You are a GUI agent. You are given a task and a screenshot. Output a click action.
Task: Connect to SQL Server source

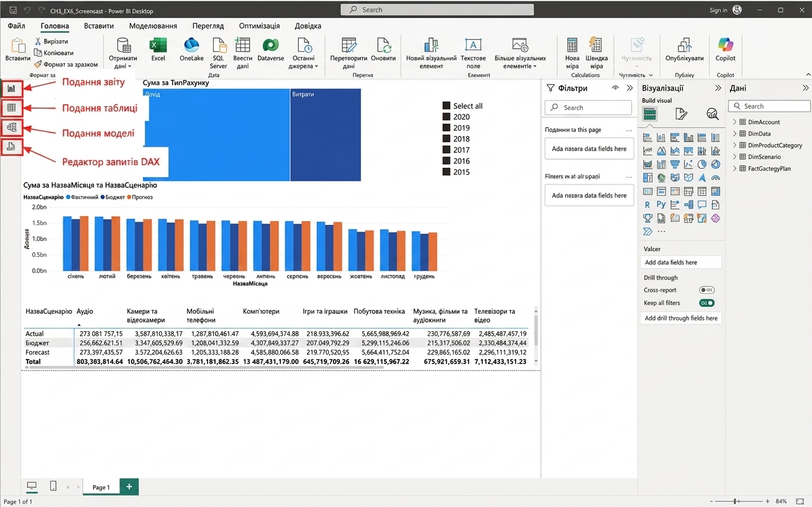click(219, 45)
